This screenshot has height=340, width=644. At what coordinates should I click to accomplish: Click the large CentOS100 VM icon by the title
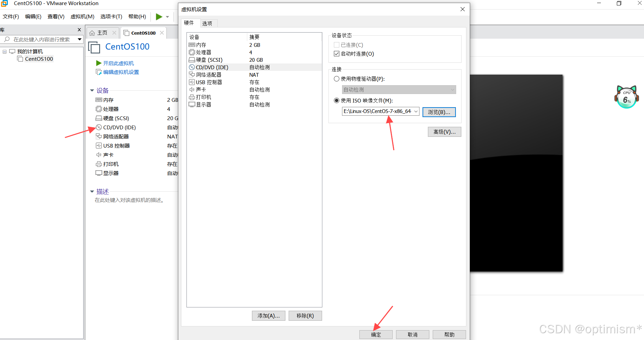coord(94,47)
